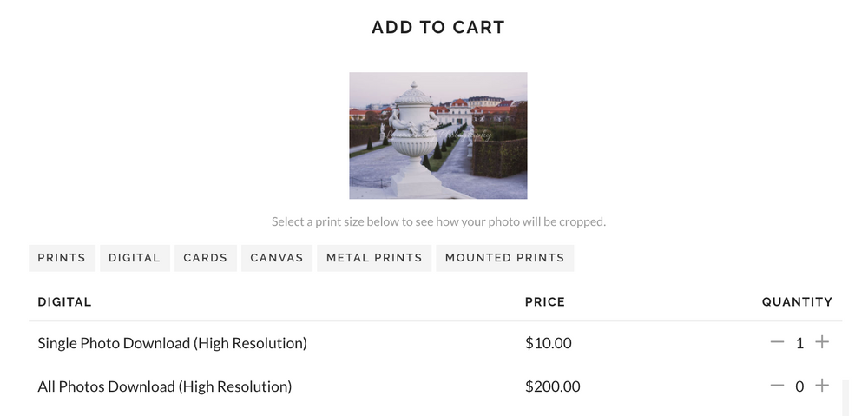Viewport: 868px width, 416px height.
Task: Increase Single Photo Download quantity with plus
Action: pyautogui.click(x=822, y=342)
